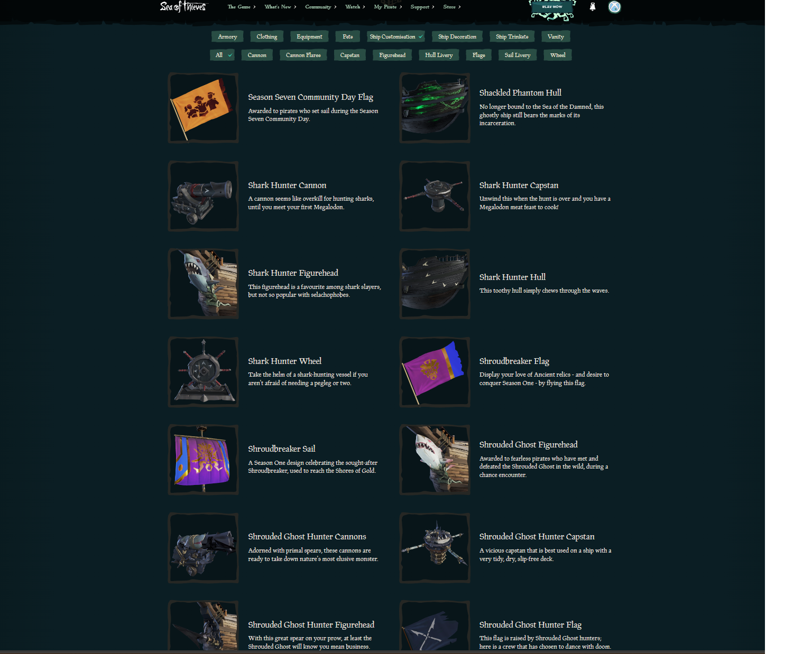
Task: Open Shroudbreaker Flag image
Action: click(435, 372)
